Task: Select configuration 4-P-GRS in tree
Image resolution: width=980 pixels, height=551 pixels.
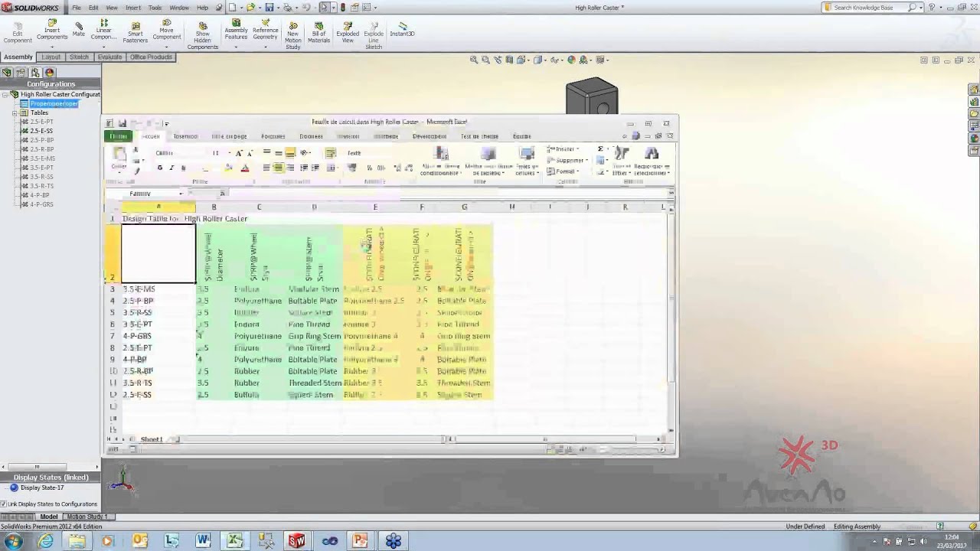Action: point(41,204)
